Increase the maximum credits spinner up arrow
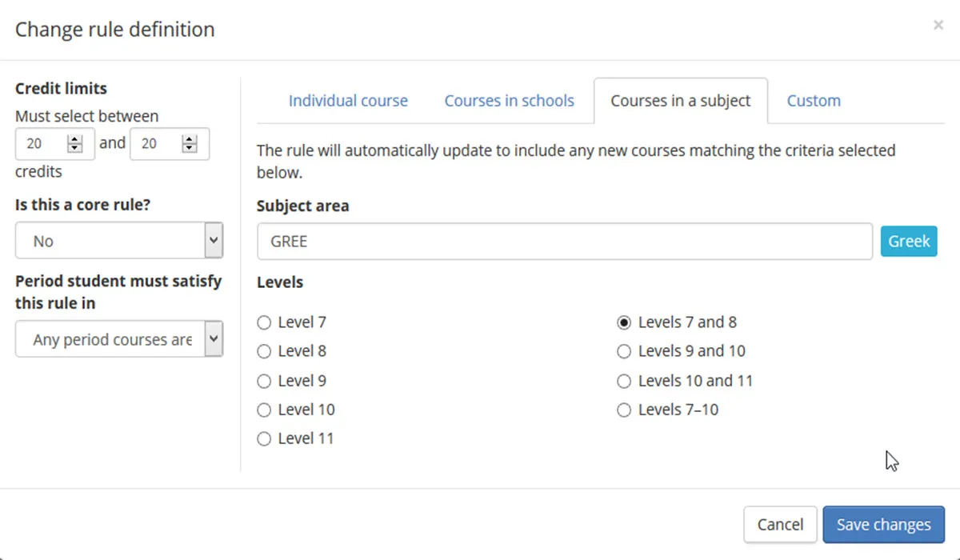The image size is (960, 560). [190, 140]
